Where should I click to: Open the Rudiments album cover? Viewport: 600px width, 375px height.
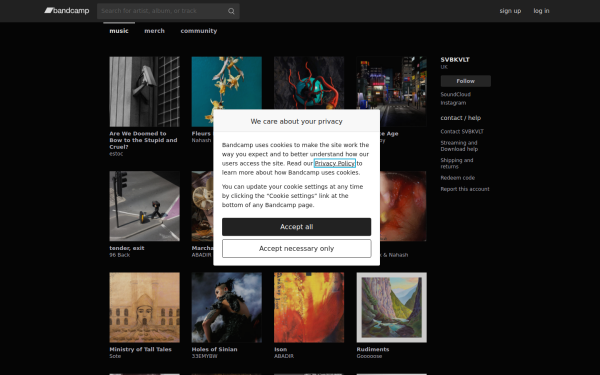[391, 307]
